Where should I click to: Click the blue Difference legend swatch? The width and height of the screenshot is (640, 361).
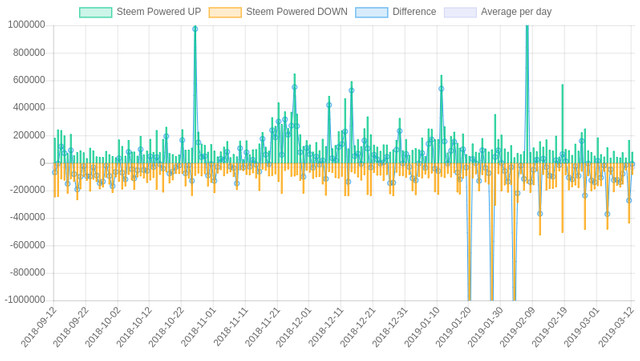371,12
